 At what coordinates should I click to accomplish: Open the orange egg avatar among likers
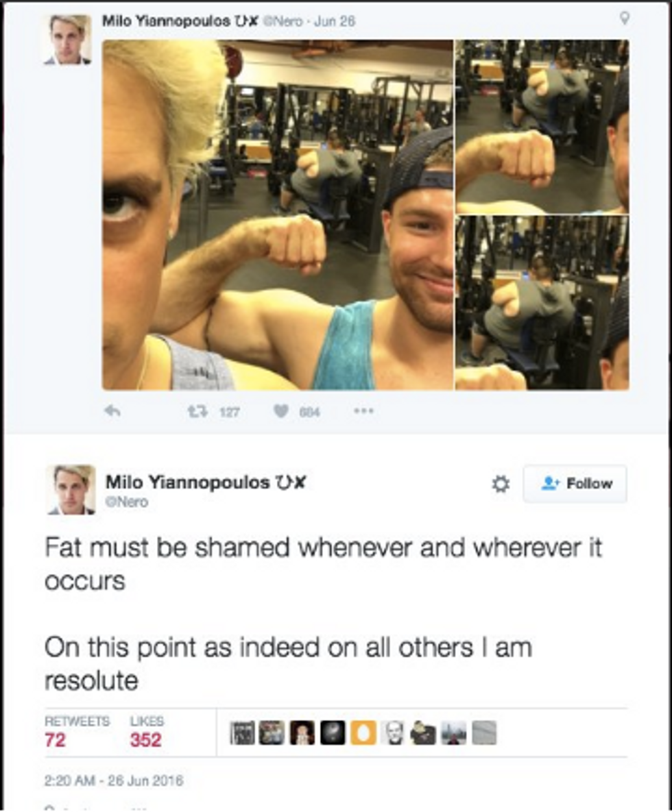click(x=363, y=733)
